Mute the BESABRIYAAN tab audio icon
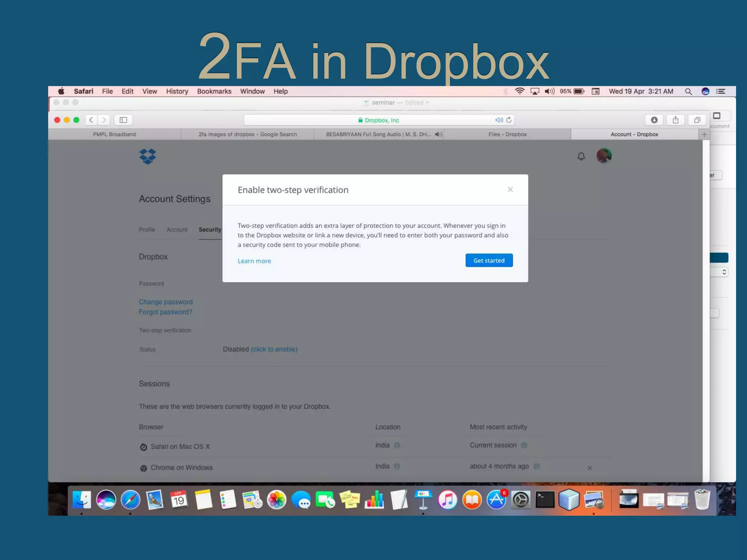Viewport: 747px width, 560px height. (x=438, y=134)
